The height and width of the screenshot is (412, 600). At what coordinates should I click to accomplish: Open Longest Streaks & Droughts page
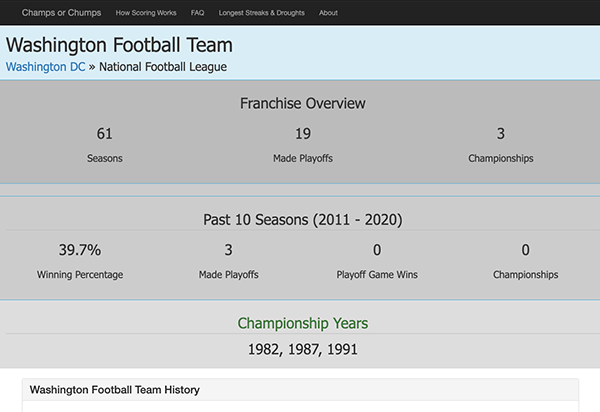[x=262, y=13]
